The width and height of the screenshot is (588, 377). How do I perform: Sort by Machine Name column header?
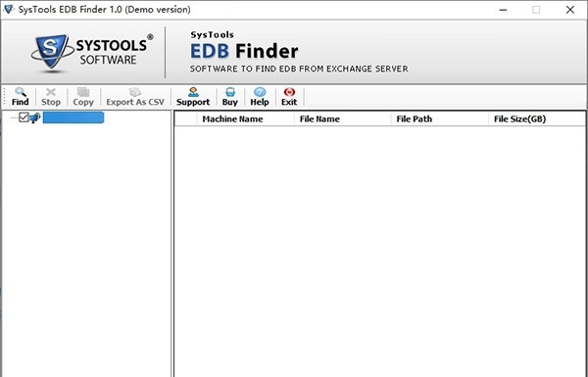point(246,119)
